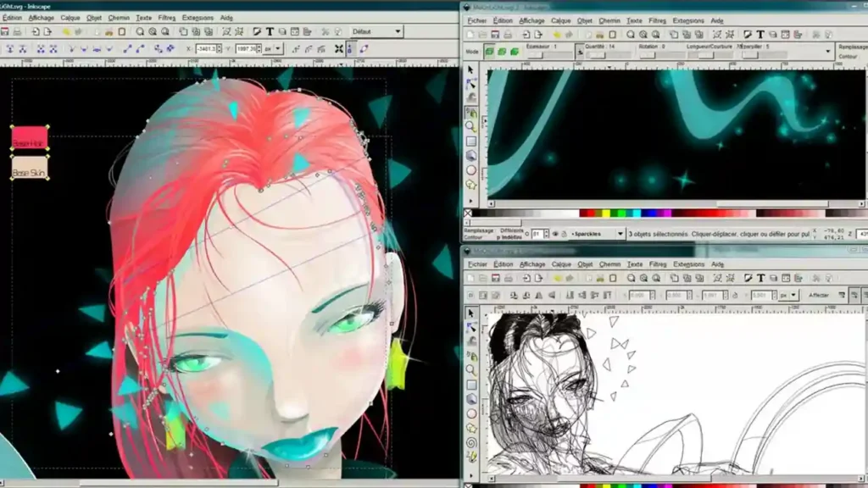This screenshot has width=868, height=488.
Task: Click the Undo yellow arrow icon
Action: pyautogui.click(x=66, y=31)
